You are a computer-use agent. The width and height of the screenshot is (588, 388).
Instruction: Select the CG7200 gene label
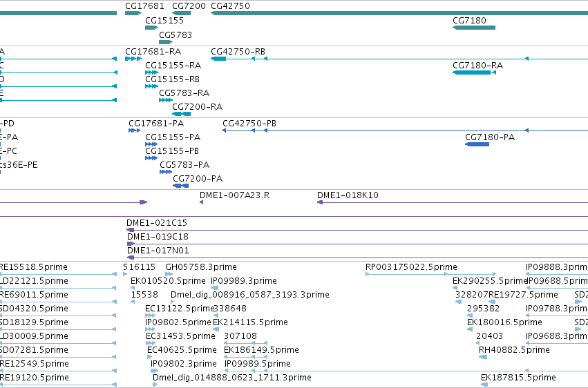(x=189, y=6)
